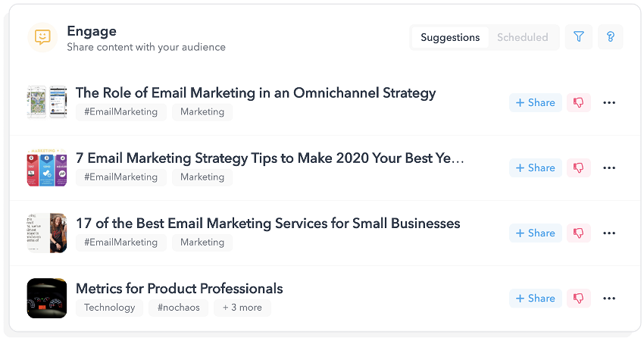This screenshot has height=341, width=644.
Task: Share the Omnichannel Strategy article
Action: click(535, 103)
